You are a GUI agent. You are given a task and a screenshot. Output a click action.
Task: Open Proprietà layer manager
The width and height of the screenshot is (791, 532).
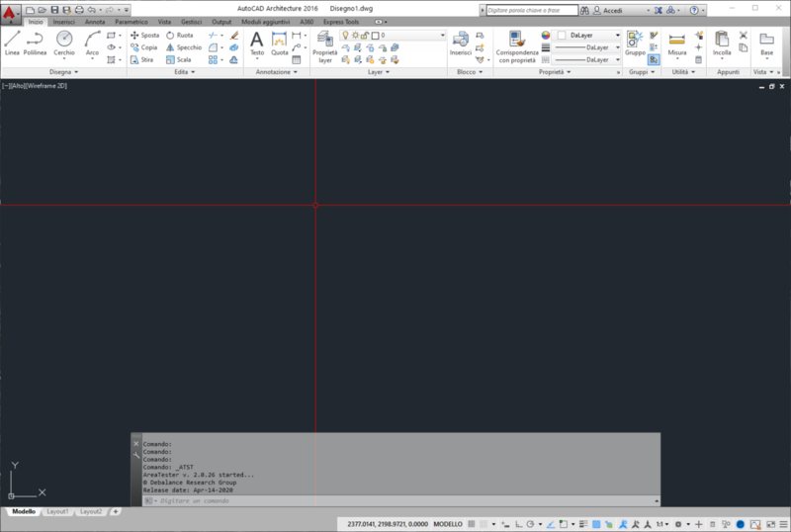(325, 46)
